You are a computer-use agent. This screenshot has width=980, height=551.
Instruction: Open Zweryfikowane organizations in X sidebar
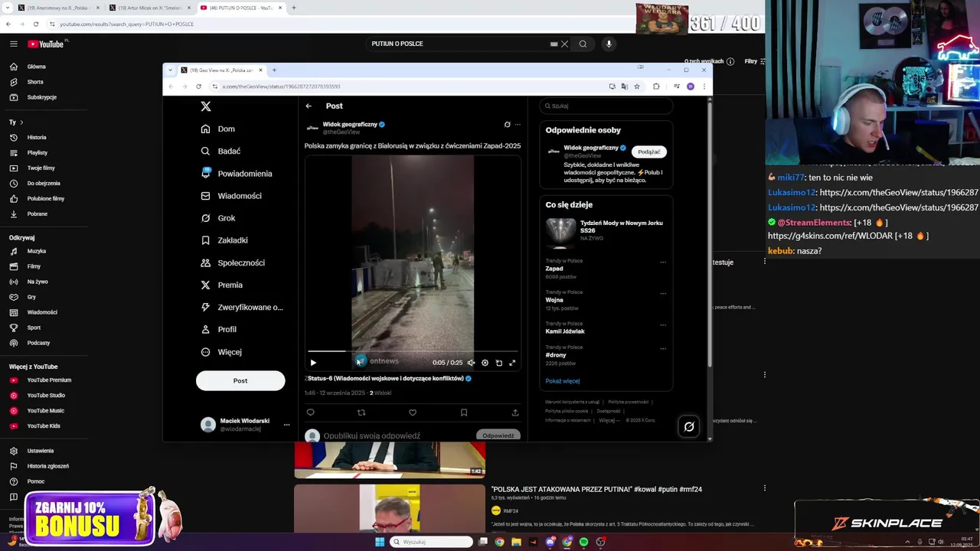click(x=242, y=307)
